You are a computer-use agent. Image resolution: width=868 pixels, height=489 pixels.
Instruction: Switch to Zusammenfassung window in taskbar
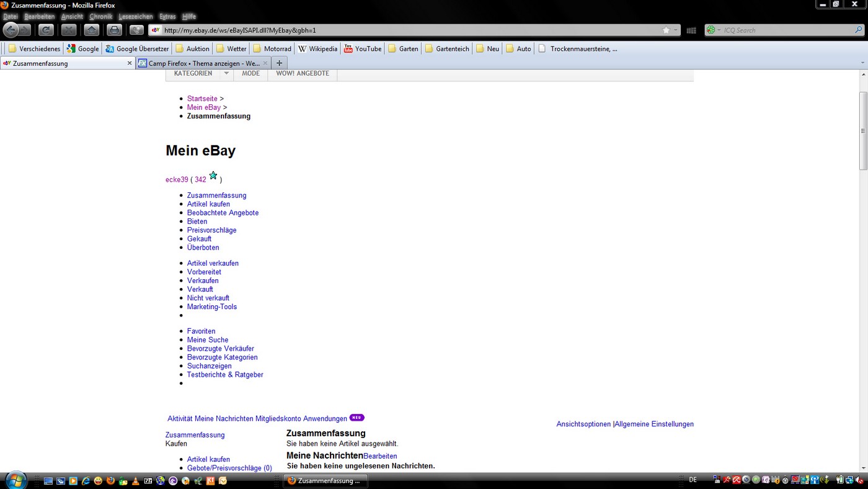pos(324,481)
